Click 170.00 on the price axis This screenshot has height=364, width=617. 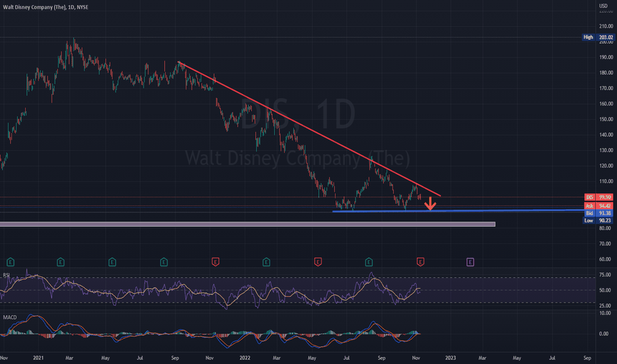[x=606, y=88]
